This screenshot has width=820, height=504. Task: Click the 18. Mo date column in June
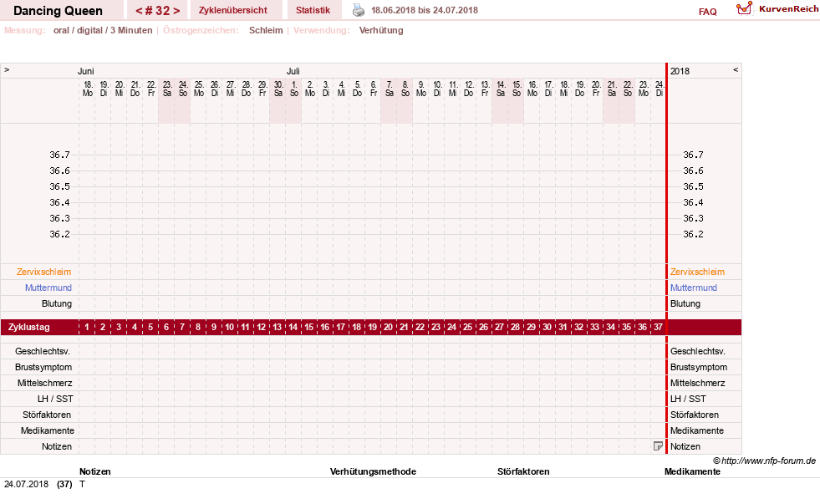(87, 89)
